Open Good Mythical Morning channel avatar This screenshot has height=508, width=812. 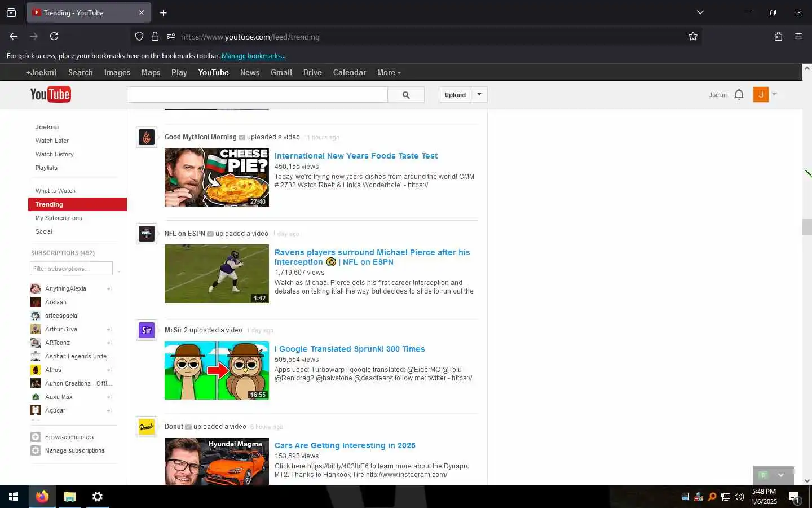(147, 137)
